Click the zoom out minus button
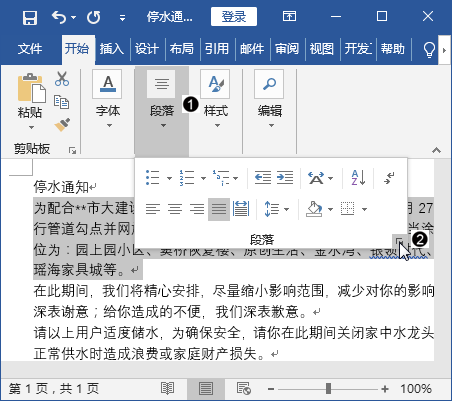The height and width of the screenshot is (401, 452). (x=271, y=389)
